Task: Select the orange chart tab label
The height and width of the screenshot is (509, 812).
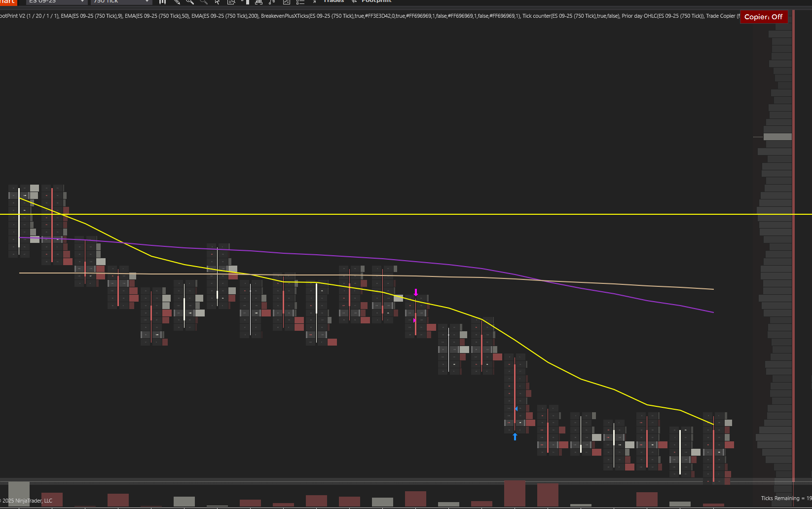Action: [8, 2]
